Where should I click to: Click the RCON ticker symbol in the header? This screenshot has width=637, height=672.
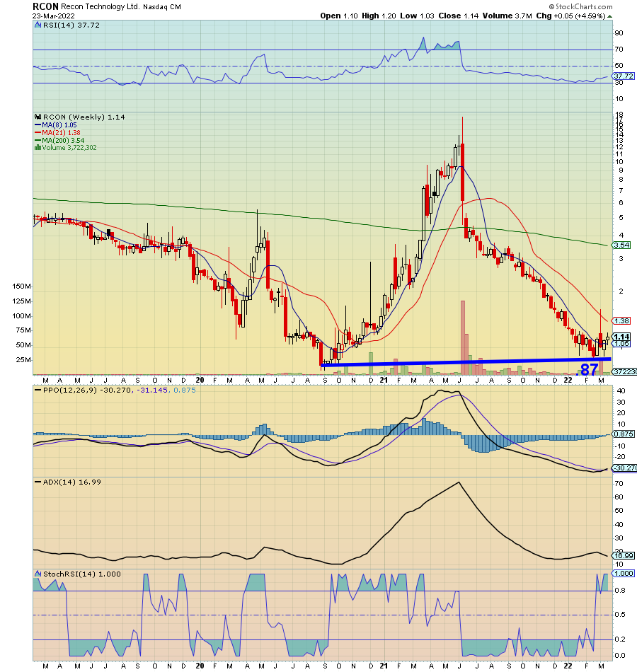(x=45, y=7)
